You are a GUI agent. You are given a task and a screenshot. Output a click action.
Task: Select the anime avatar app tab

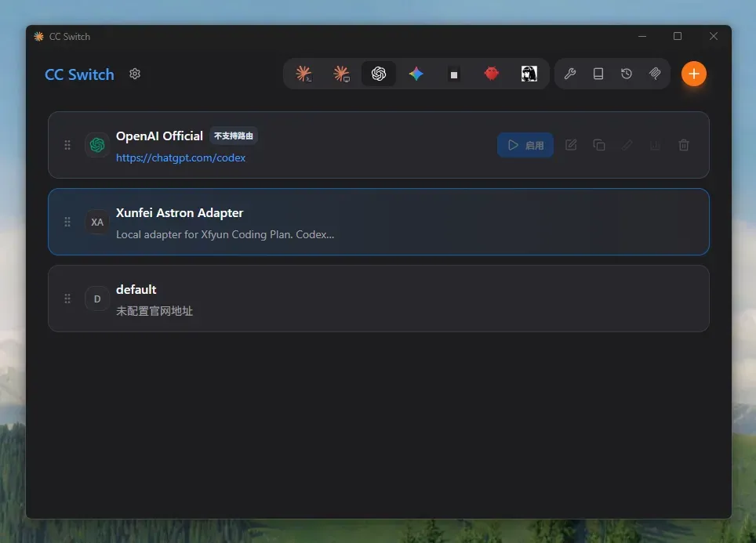tap(529, 74)
